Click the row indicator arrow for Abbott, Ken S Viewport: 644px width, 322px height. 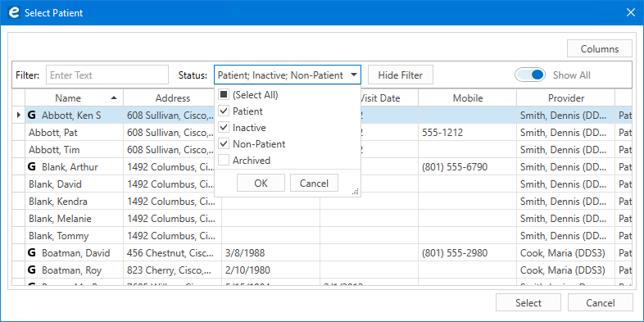[19, 116]
